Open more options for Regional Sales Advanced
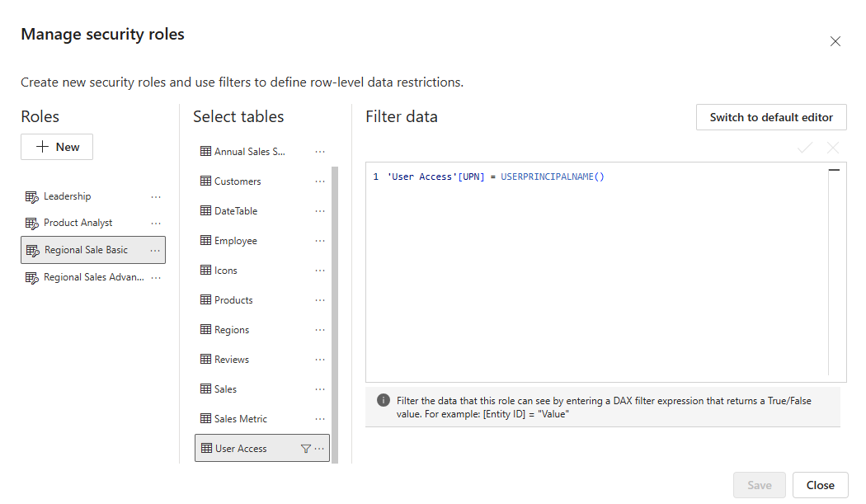Screen dimensions: 866x504 (x=156, y=277)
